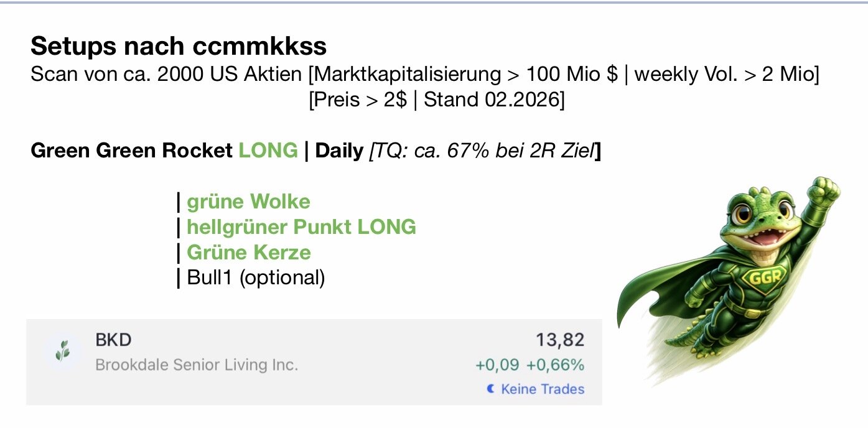Click the +0,09 absolute price change
The image size is (868, 428).
click(x=498, y=365)
